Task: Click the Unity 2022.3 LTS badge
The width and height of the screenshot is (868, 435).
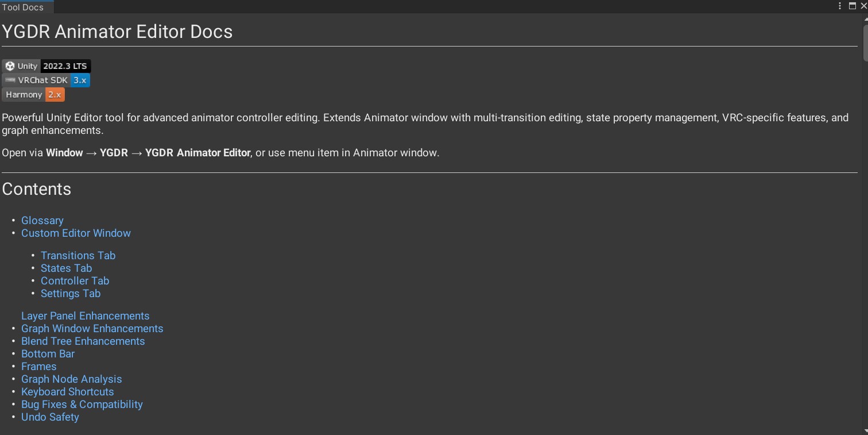Action: click(46, 66)
